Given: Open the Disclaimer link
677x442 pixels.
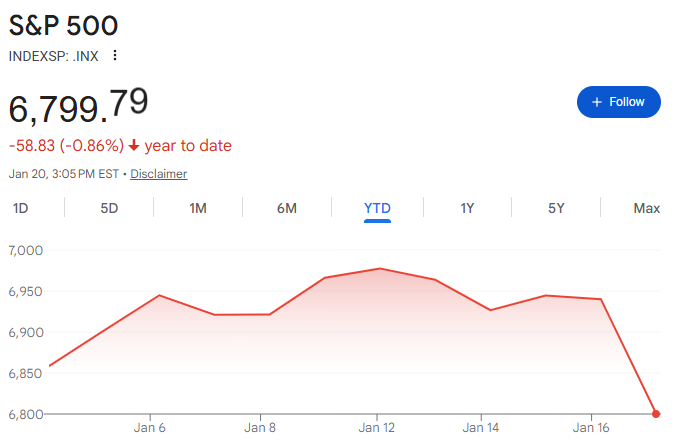Looking at the screenshot, I should click(158, 174).
